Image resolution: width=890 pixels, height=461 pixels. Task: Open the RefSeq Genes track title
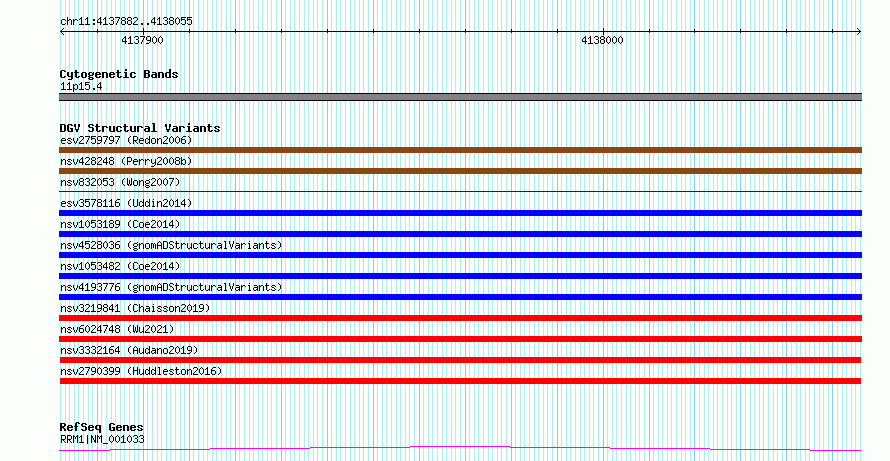point(102,427)
